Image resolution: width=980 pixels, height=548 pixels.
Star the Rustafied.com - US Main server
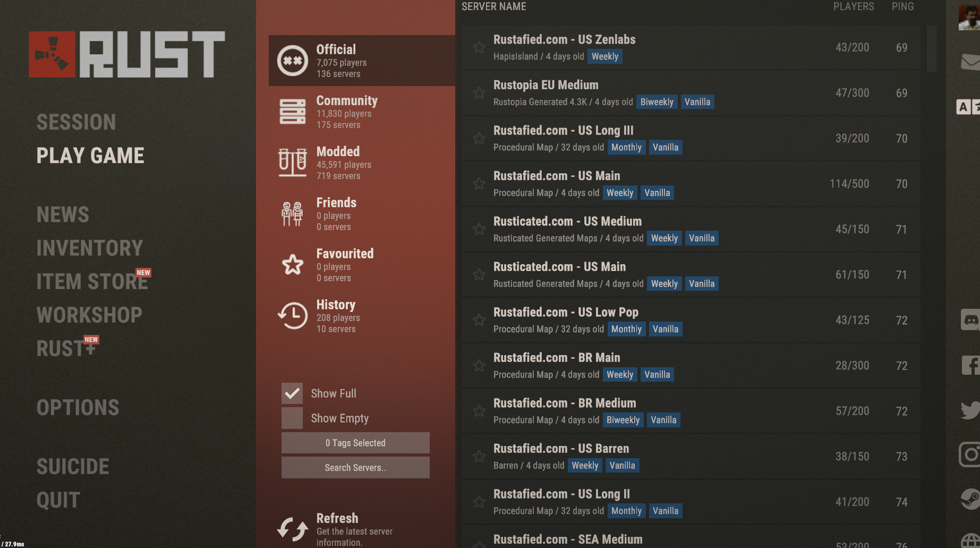click(479, 184)
